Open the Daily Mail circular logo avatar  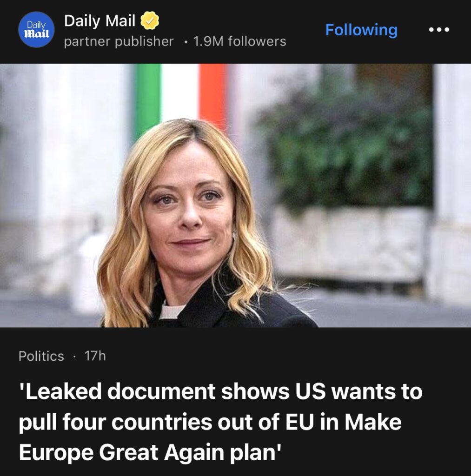(36, 29)
